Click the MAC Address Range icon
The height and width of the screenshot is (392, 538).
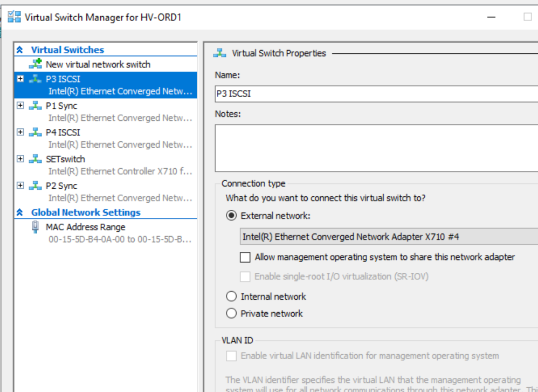pyautogui.click(x=35, y=227)
